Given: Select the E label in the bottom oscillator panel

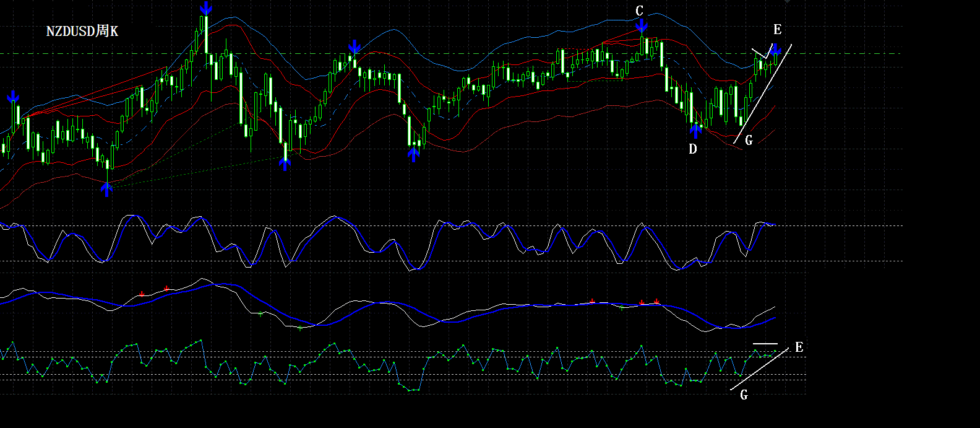Looking at the screenshot, I should (799, 347).
